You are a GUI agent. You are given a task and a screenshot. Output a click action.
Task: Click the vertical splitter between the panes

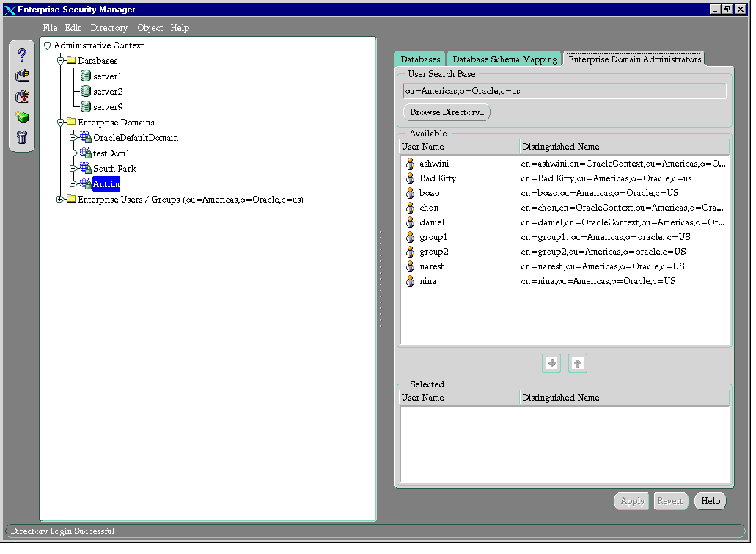click(380, 279)
